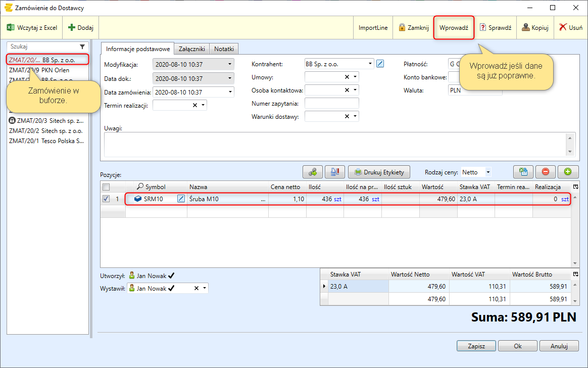Viewport: 588px width, 368px height.
Task: Open the Rodzaj ceny dropdown
Action: (x=488, y=172)
